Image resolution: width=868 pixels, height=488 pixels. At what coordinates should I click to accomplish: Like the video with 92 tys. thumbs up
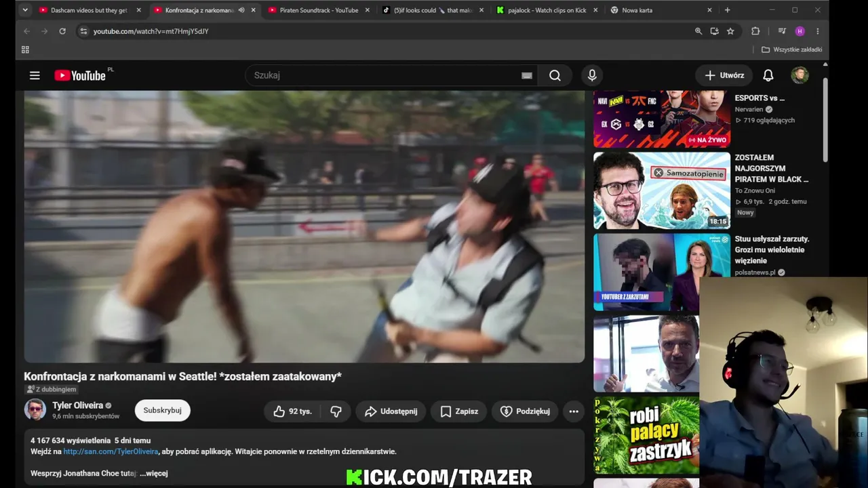292,411
